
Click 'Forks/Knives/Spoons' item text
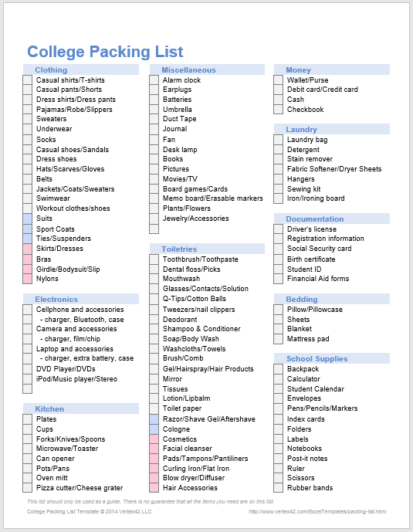[71, 439]
